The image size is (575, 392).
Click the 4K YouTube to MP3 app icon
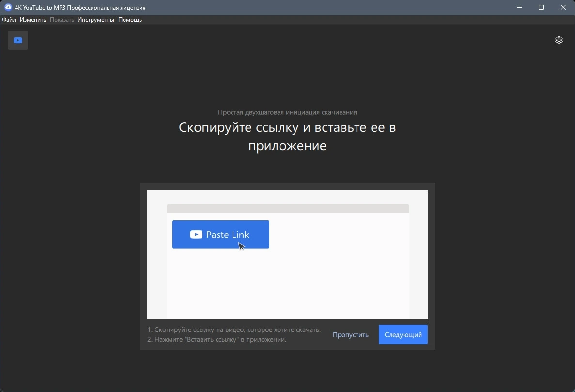pyautogui.click(x=8, y=7)
